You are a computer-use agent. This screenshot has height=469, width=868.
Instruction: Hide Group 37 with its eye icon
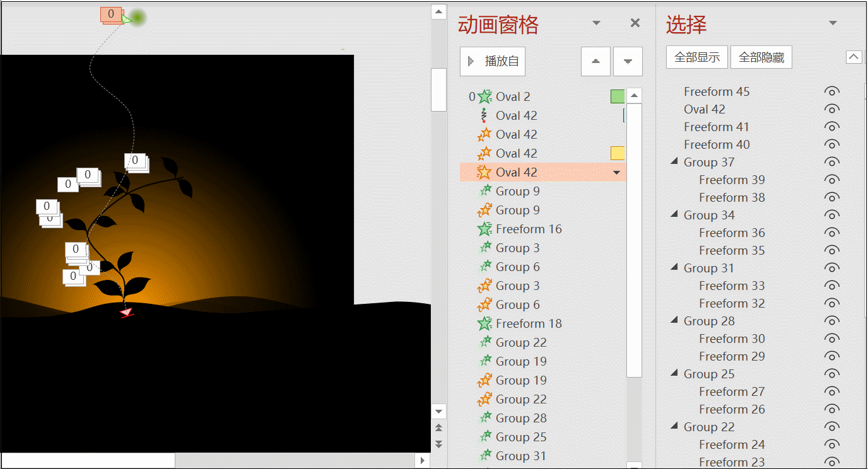832,162
